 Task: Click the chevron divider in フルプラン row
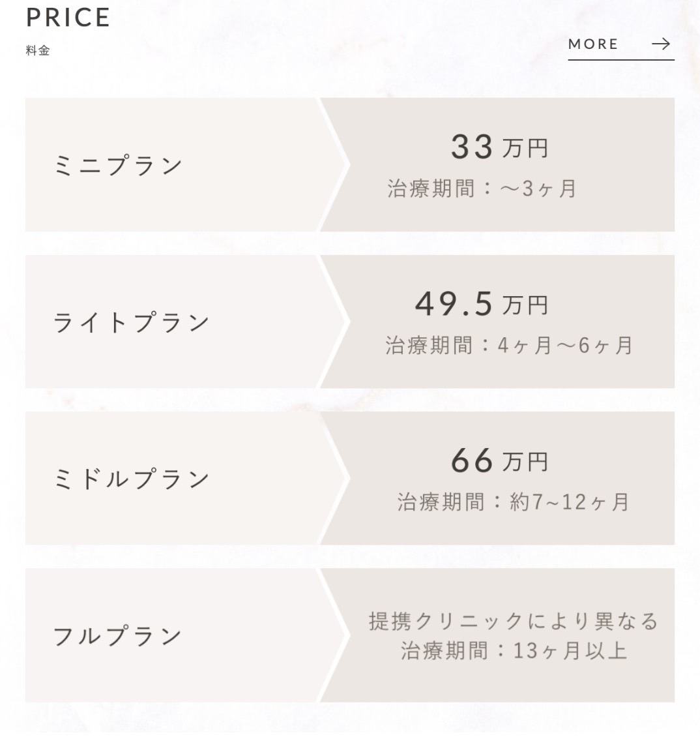coord(334,635)
